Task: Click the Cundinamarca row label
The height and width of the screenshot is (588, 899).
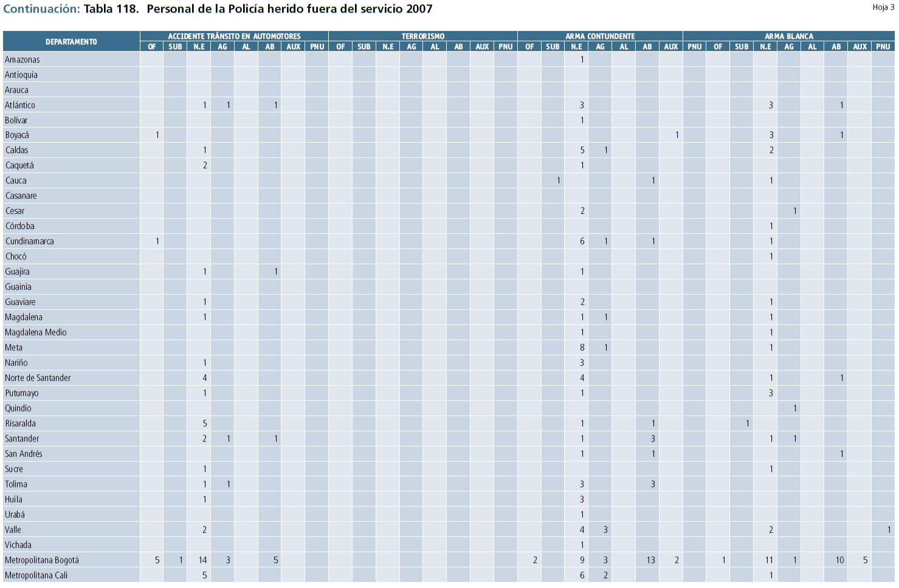Action: 30,241
